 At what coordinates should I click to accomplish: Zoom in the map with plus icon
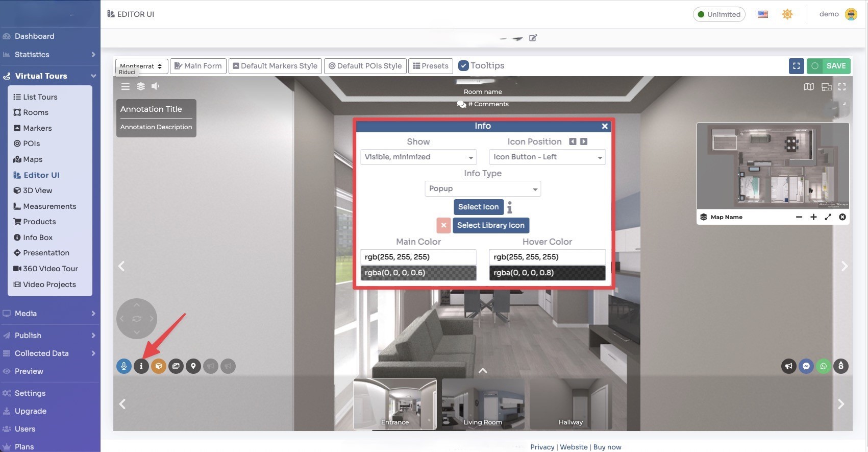(x=813, y=217)
